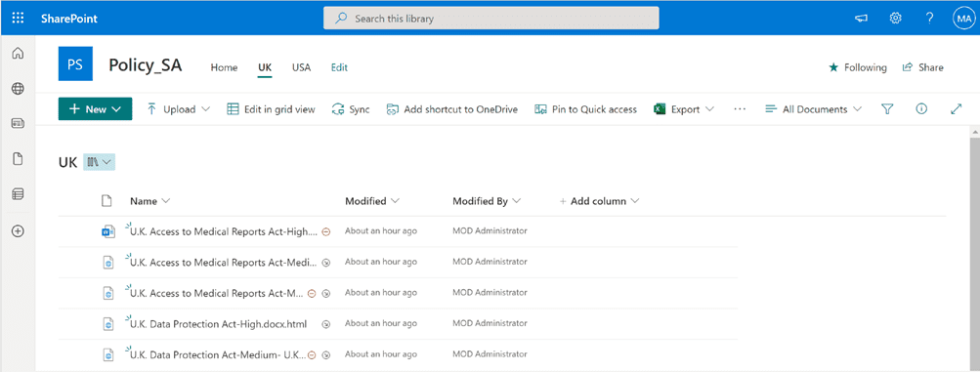Click the html file icon of Data Protection Act-High
The image size is (980, 372).
tap(108, 324)
